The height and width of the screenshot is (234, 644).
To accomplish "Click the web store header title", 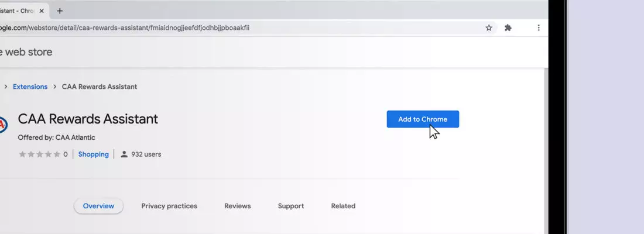I will coord(26,52).
